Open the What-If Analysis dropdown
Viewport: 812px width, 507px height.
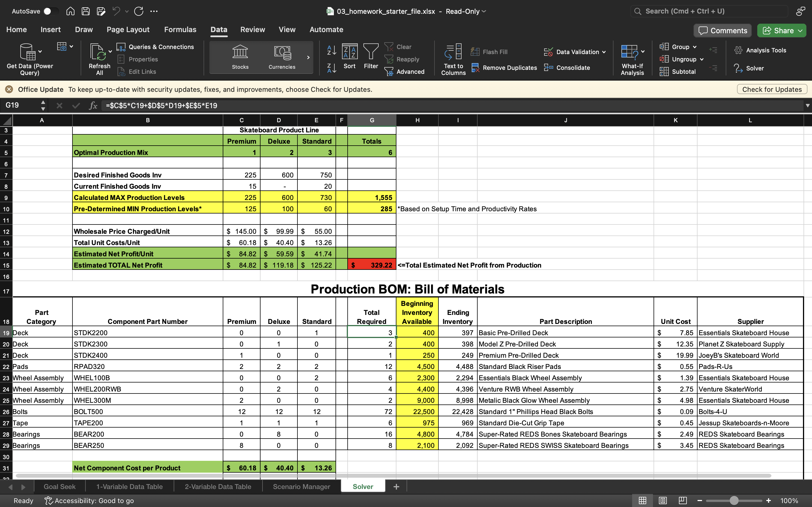[643, 52]
